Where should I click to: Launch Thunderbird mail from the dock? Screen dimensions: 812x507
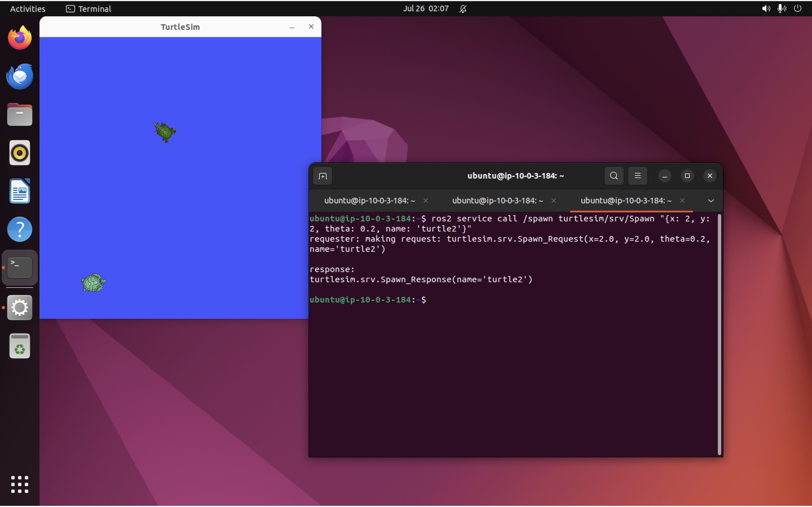point(20,76)
